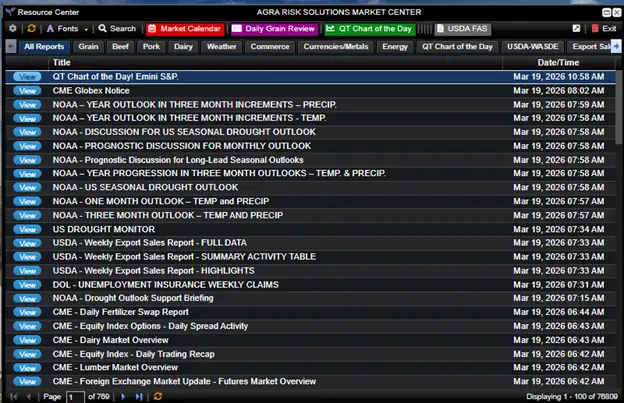Go to next page arrow

[123, 396]
